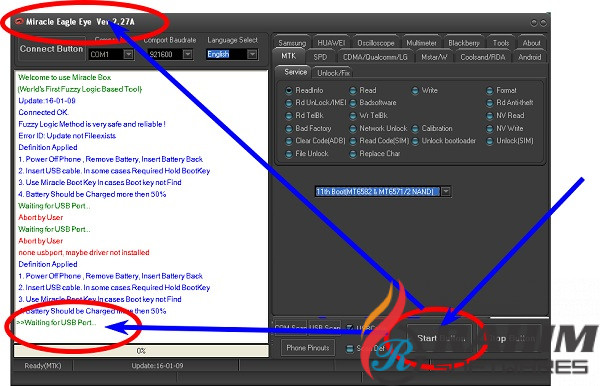Click the 'Connected OK' log line
Image resolution: width=600 pixels, height=386 pixels.
(43, 112)
